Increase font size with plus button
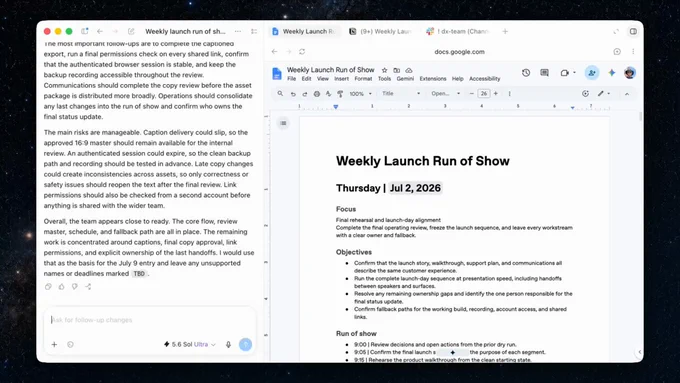The image size is (680, 383). 496,94
